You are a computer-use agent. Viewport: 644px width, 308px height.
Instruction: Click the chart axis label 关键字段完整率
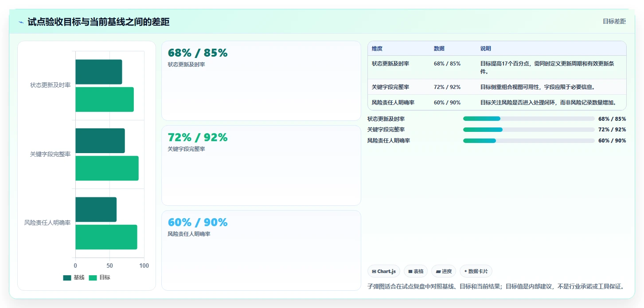50,154
